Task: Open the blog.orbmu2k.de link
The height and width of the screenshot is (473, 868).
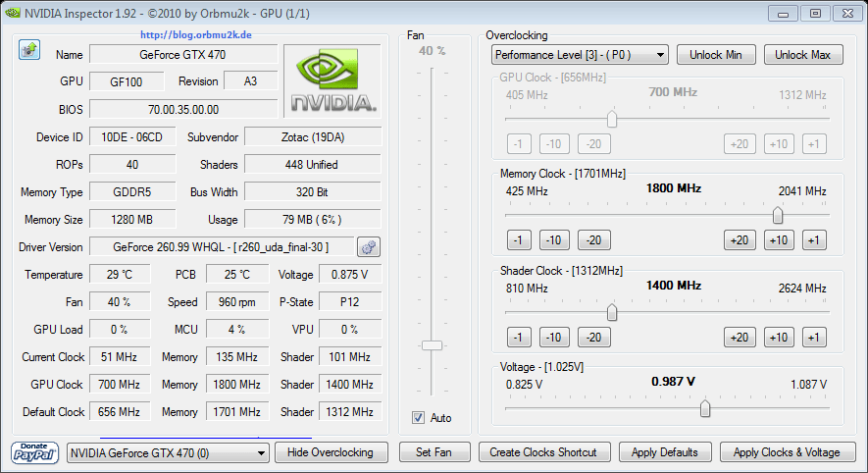Action: (x=196, y=35)
